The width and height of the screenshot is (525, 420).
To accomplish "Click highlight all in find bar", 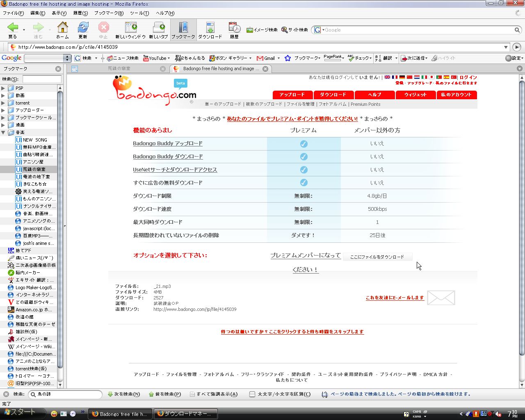I will click(x=214, y=394).
